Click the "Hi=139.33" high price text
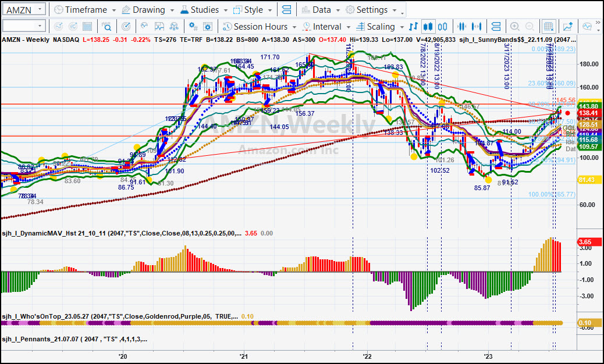This screenshot has height=364, width=604. (364, 40)
